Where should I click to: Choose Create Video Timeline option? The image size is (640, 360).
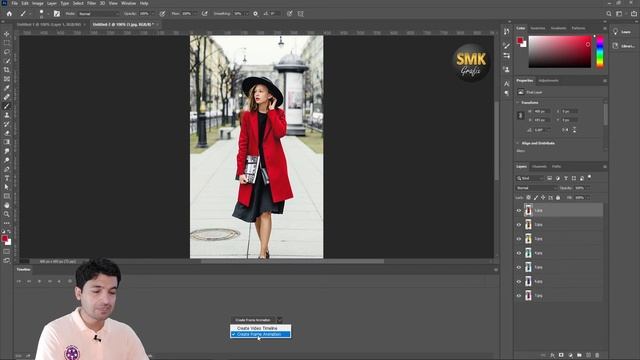[x=260, y=328]
